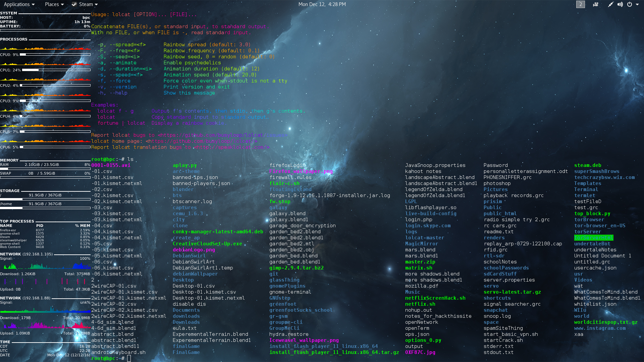Click 'debianLogo.png' in the listing
Viewport: 644px width, 362px height.
coord(194,250)
